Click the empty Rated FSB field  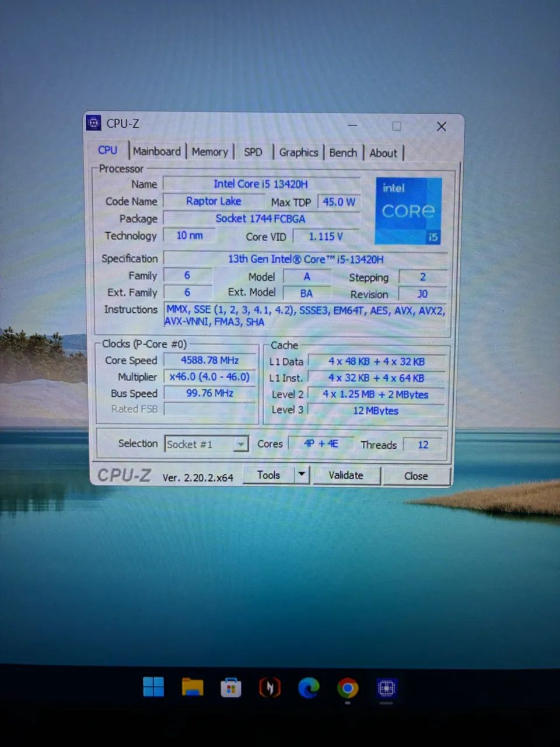210,410
